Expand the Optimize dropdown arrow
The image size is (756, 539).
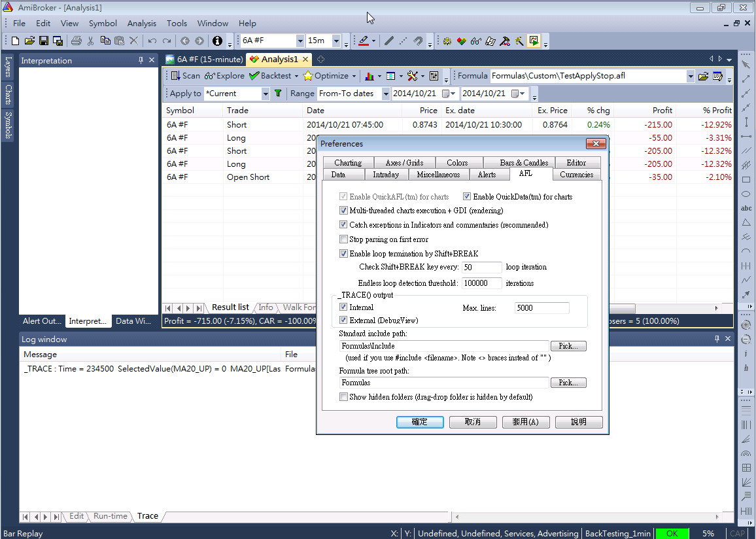point(354,76)
